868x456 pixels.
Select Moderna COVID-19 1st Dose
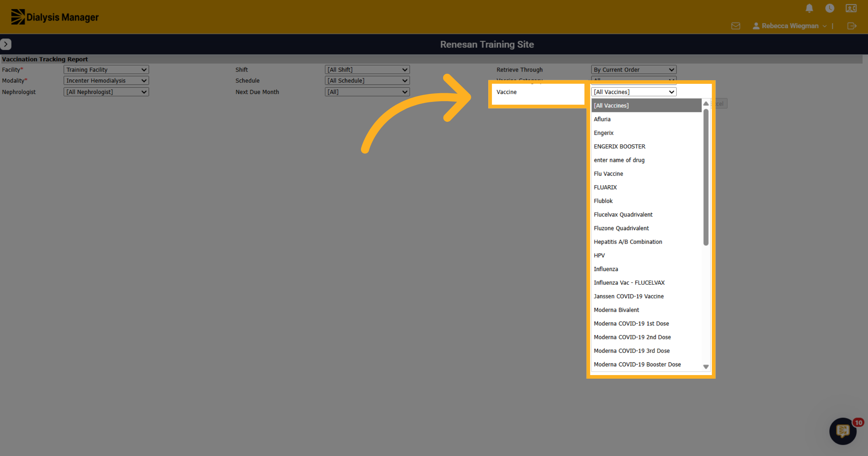646,323
